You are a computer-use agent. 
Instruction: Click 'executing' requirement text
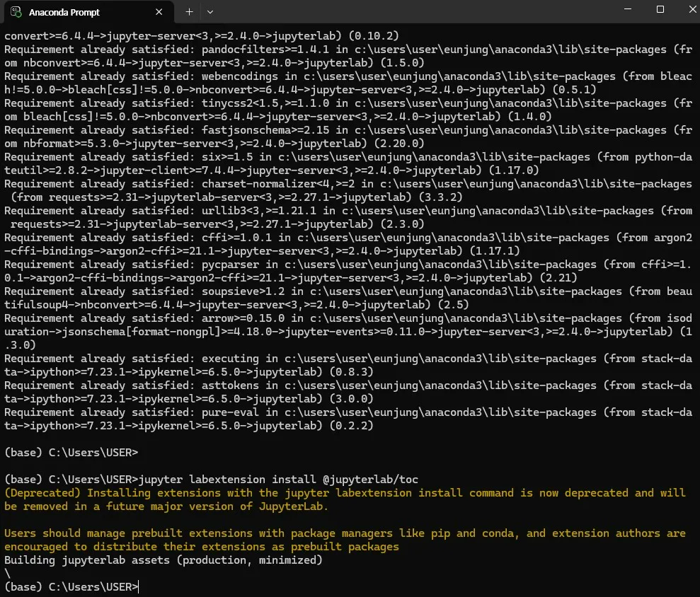[230, 359]
